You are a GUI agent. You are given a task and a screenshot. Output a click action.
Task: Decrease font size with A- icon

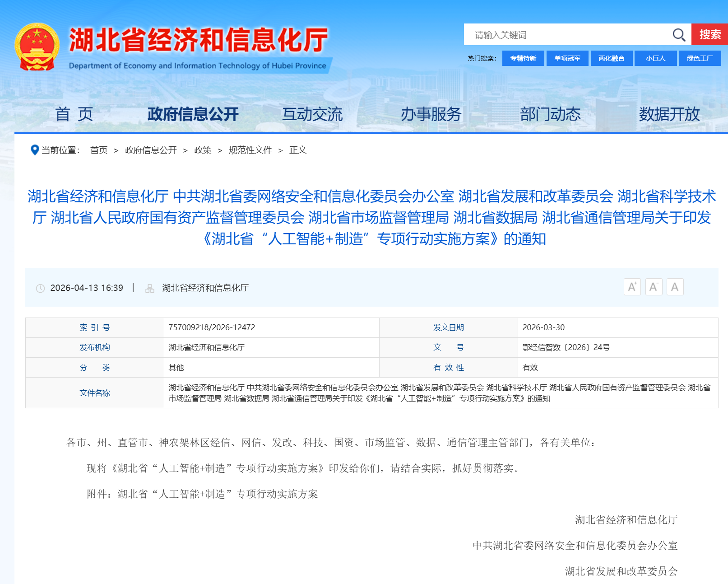click(x=653, y=287)
